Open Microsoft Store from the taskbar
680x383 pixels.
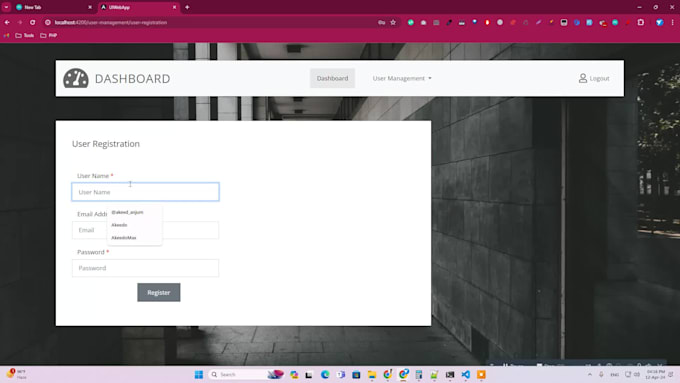pos(356,374)
